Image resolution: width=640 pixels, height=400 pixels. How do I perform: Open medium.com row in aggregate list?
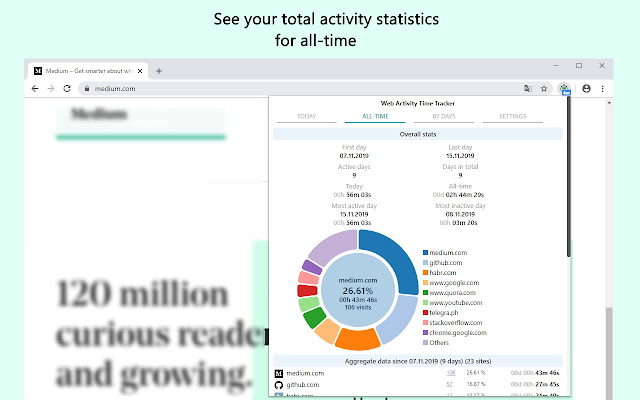(x=418, y=373)
